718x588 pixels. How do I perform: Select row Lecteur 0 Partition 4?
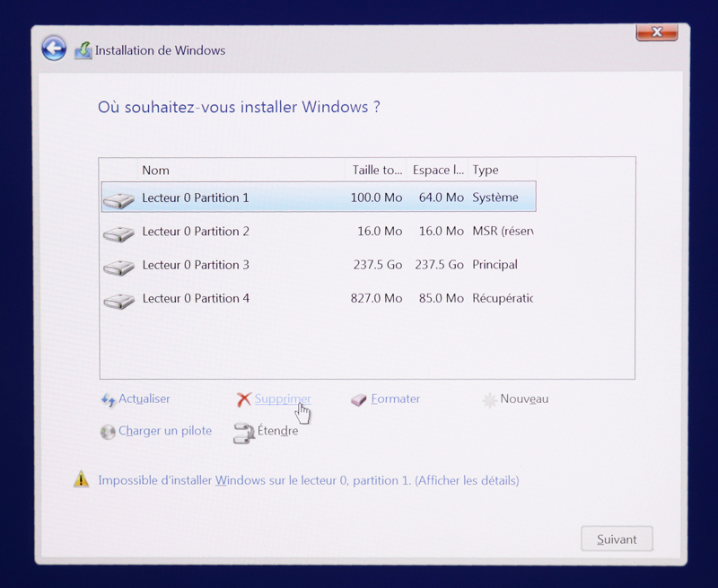(x=319, y=299)
